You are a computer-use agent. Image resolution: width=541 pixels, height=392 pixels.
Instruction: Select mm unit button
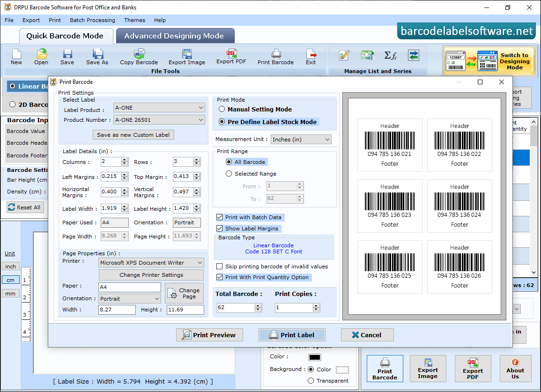coord(10,294)
